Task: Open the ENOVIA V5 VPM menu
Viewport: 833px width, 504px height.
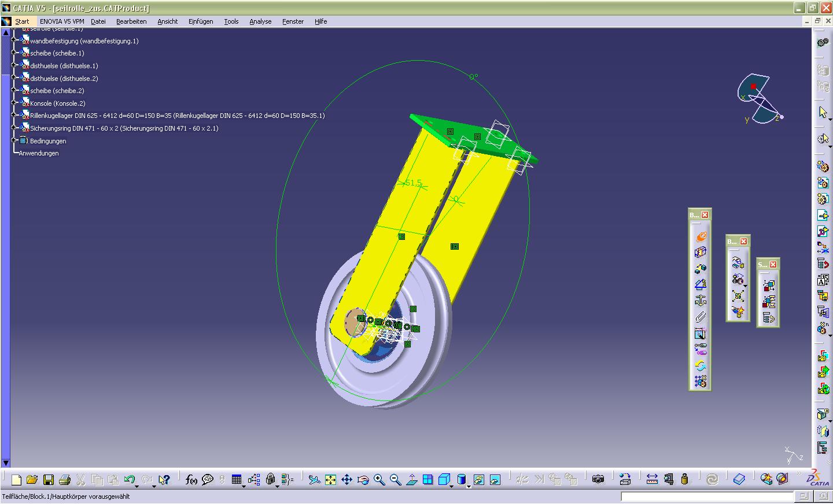Action: coord(62,21)
